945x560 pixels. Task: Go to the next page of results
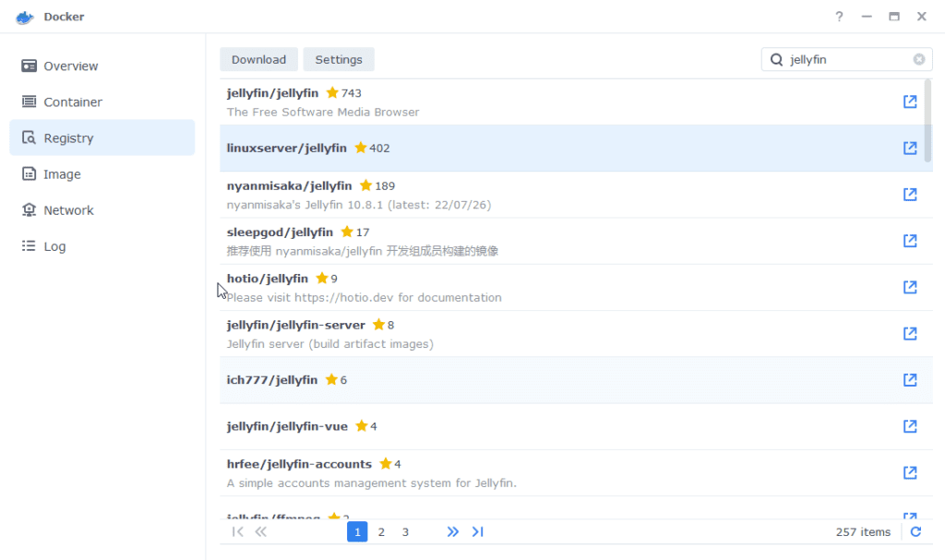(452, 531)
